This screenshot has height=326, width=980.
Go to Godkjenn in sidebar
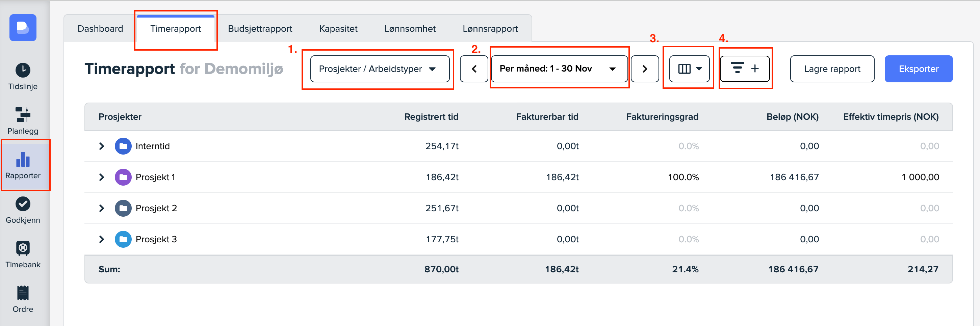[23, 210]
